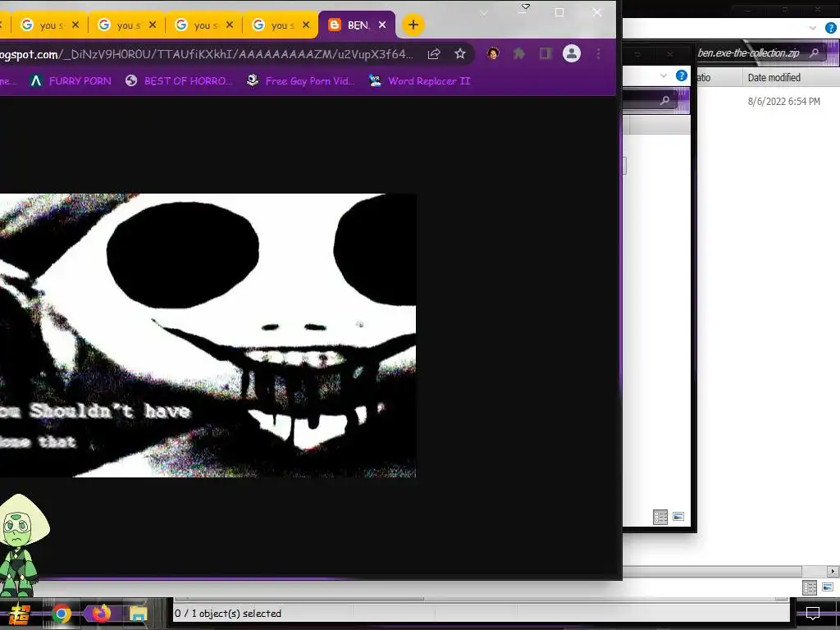This screenshot has width=840, height=630.
Task: Open the BEST OF HORRO... bookmark
Action: click(x=180, y=81)
